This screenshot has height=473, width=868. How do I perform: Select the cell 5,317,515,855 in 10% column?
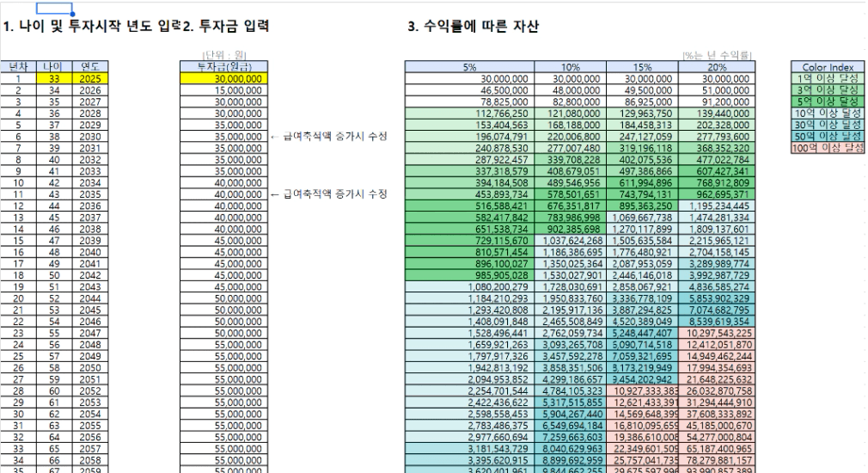[570, 403]
